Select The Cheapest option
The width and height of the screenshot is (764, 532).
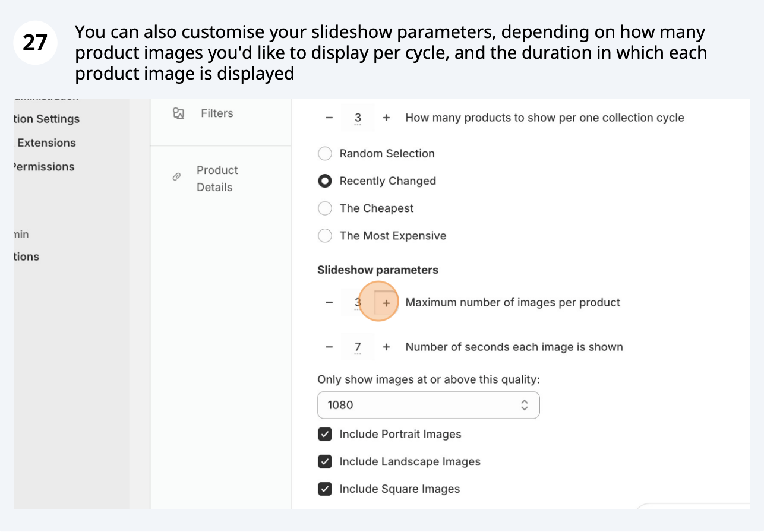click(x=325, y=208)
